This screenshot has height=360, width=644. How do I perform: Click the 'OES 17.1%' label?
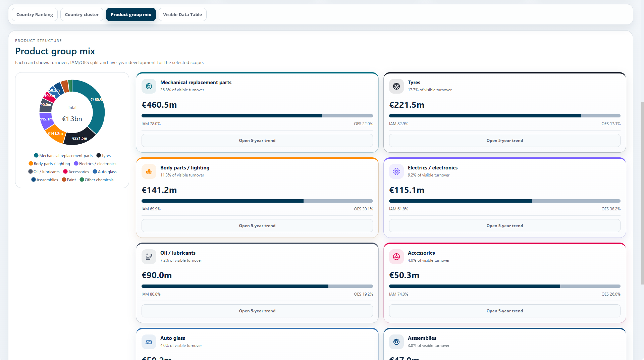[611, 124]
